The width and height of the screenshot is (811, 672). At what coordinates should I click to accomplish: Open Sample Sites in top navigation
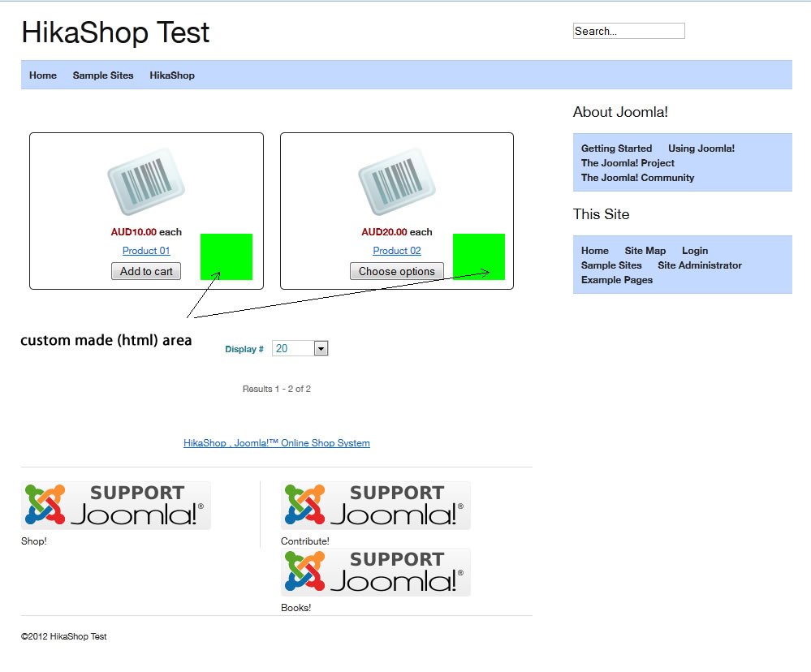(103, 75)
